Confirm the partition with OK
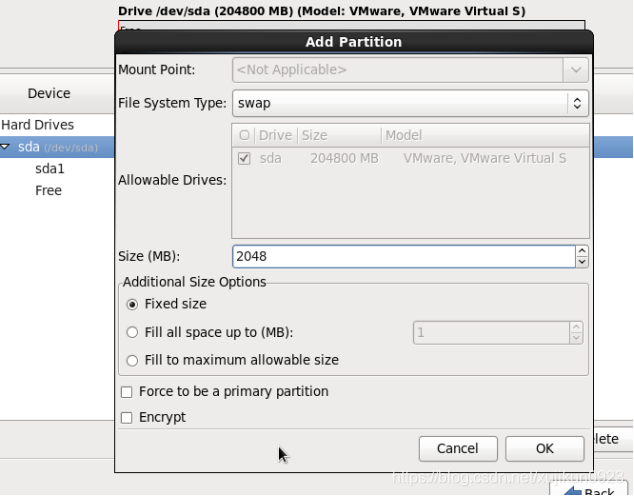This screenshot has width=634, height=496. point(545,449)
